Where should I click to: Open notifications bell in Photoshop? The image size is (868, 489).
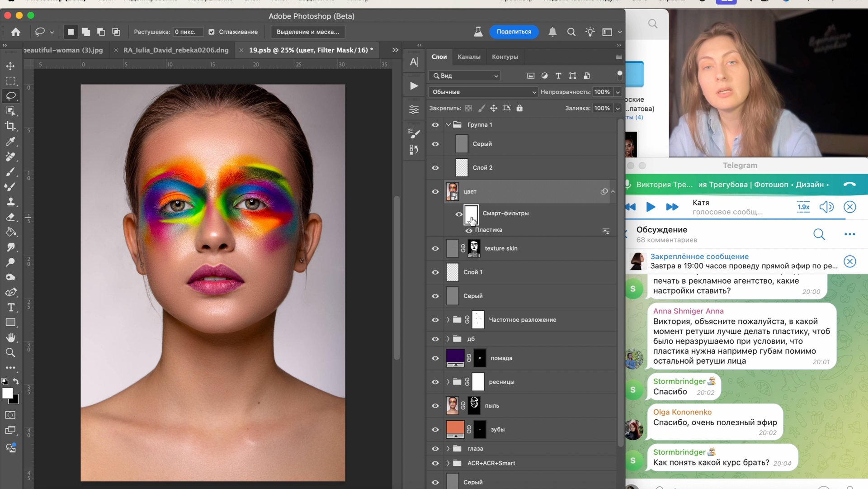[x=552, y=32]
